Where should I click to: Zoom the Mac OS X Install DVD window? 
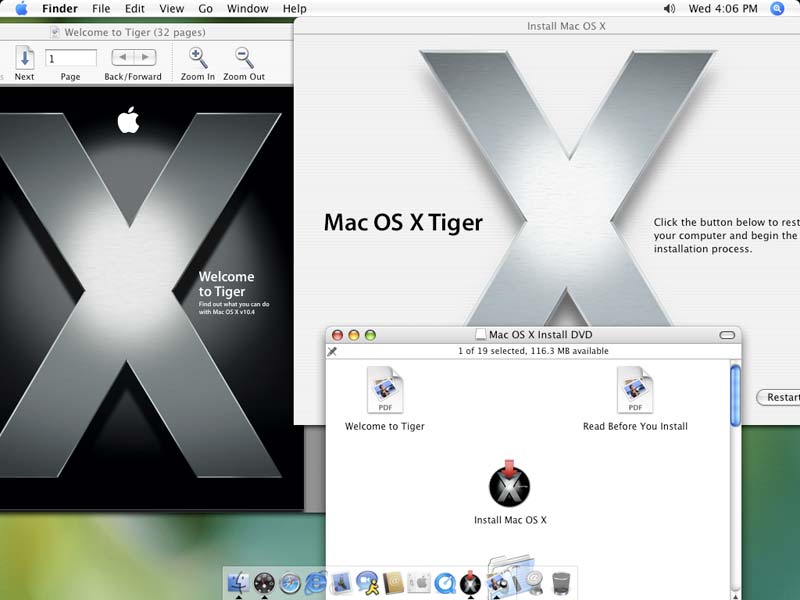pos(370,335)
